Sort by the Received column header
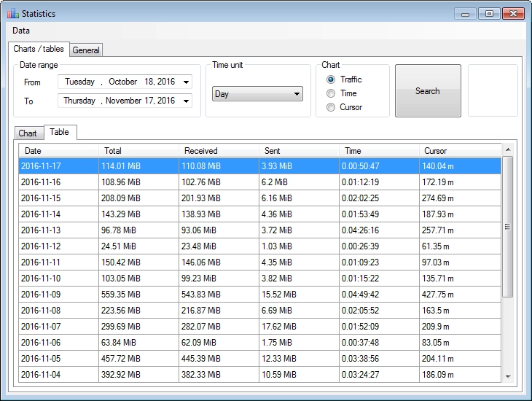 (219, 151)
